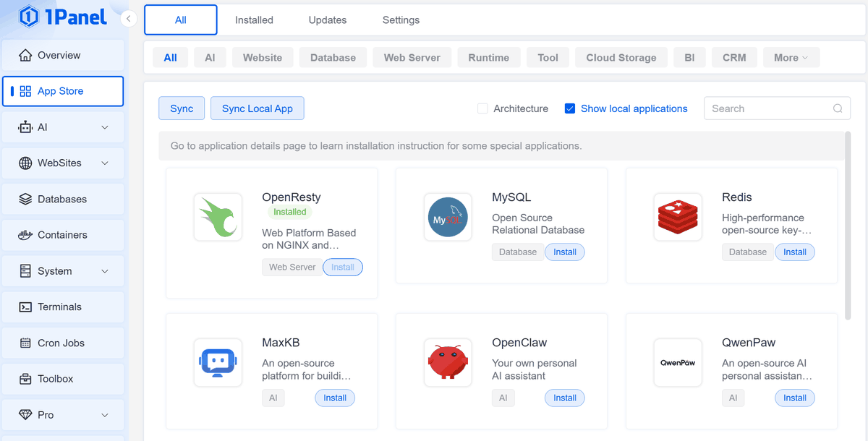Filter apps by Cloud Storage category
This screenshot has width=868, height=441.
pos(621,58)
